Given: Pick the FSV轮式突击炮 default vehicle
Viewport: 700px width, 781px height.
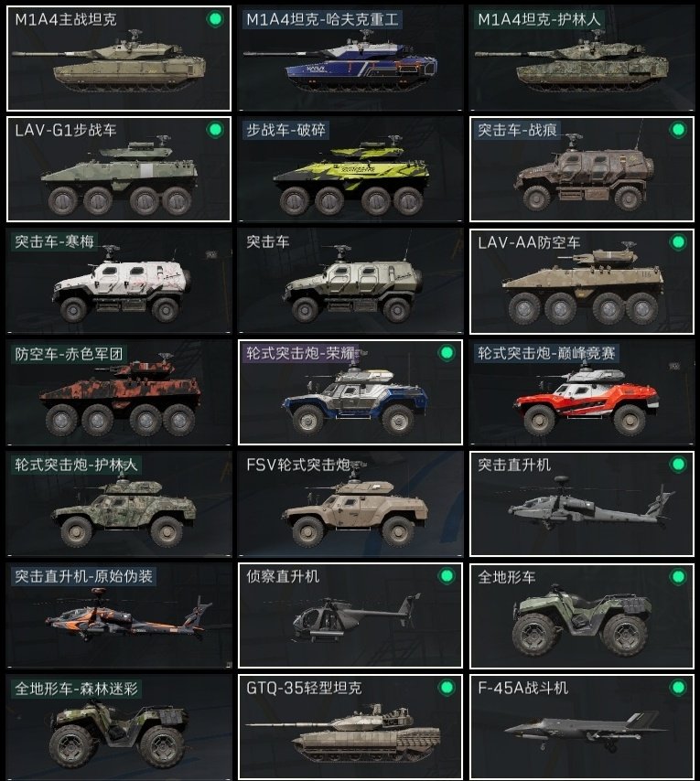Looking at the screenshot, I should tap(350, 504).
